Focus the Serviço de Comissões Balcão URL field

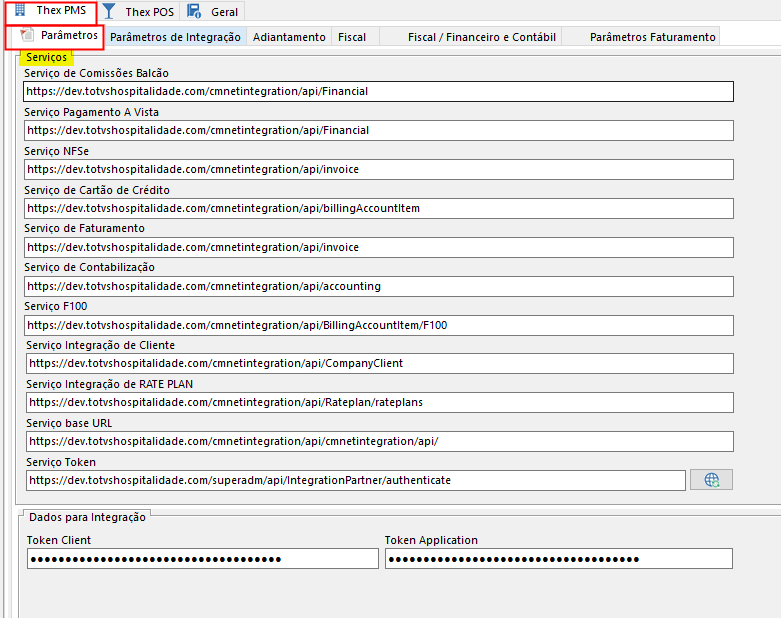[378, 92]
